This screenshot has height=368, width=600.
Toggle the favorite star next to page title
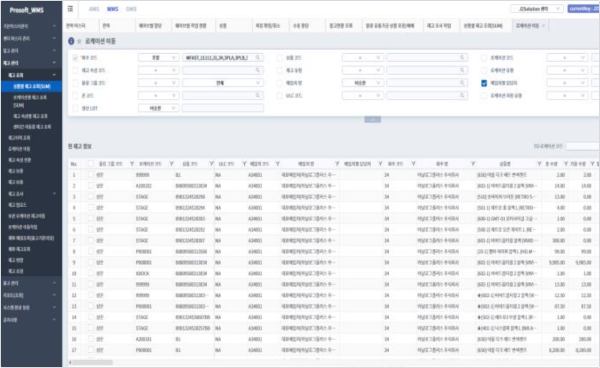80,41
